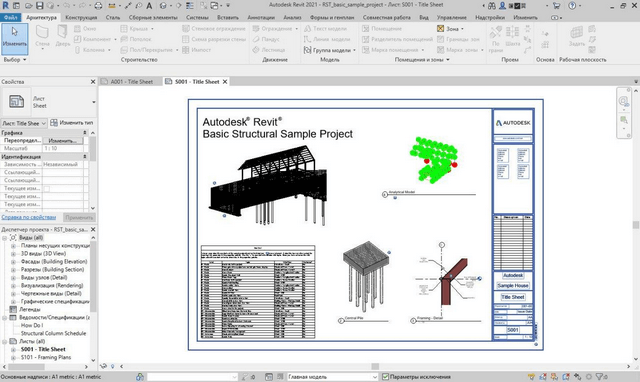Click the steering wheel navigation icon

click(624, 101)
